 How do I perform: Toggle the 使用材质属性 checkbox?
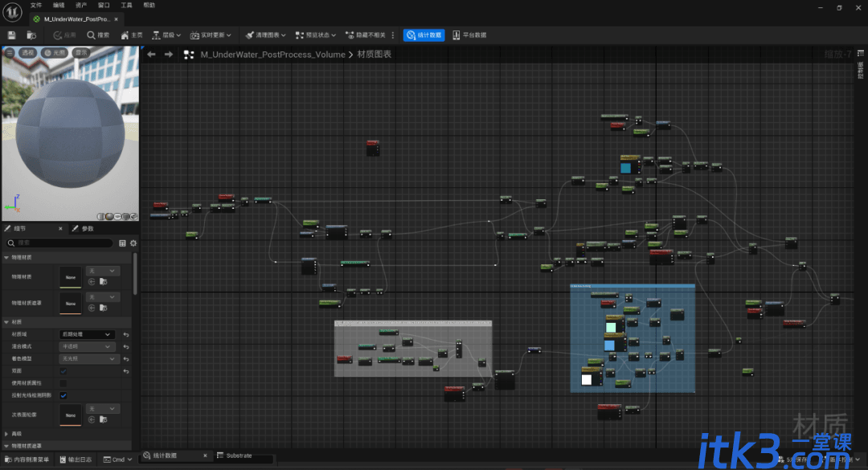[x=63, y=383]
